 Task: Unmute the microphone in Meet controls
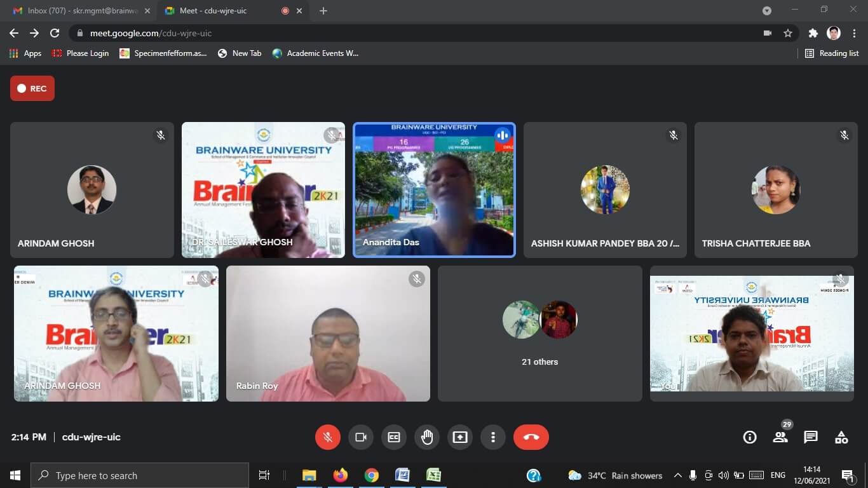[328, 437]
